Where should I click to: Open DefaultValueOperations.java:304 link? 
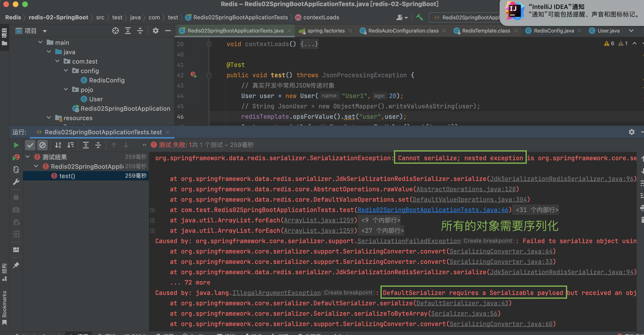pyautogui.click(x=470, y=200)
